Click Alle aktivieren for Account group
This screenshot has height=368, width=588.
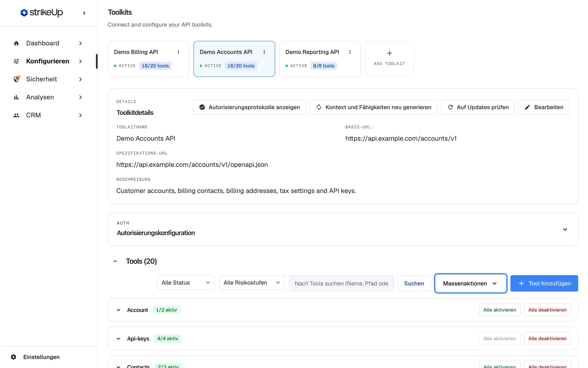[x=499, y=310]
